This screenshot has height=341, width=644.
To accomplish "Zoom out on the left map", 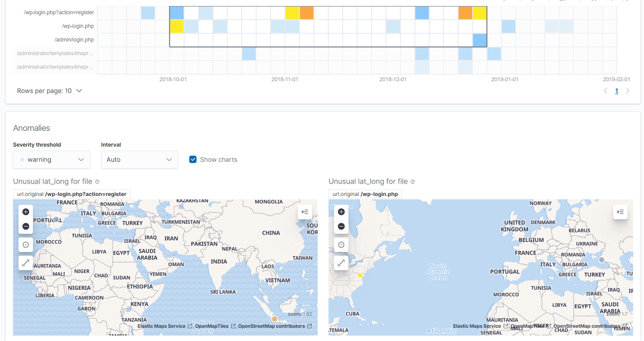I will (x=26, y=226).
